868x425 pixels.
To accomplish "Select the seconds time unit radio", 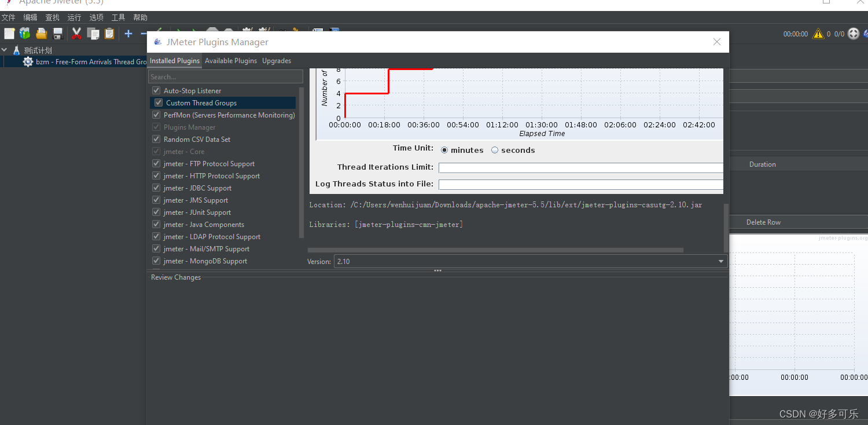I will (495, 150).
